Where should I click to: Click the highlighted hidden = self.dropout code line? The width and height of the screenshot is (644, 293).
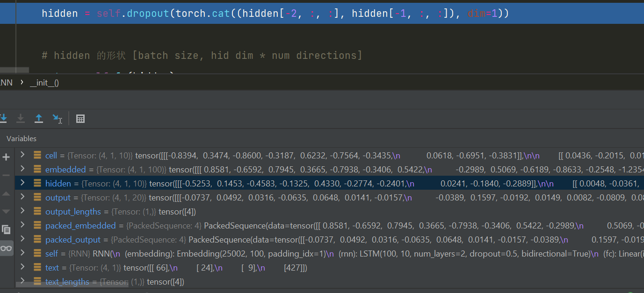coord(322,14)
